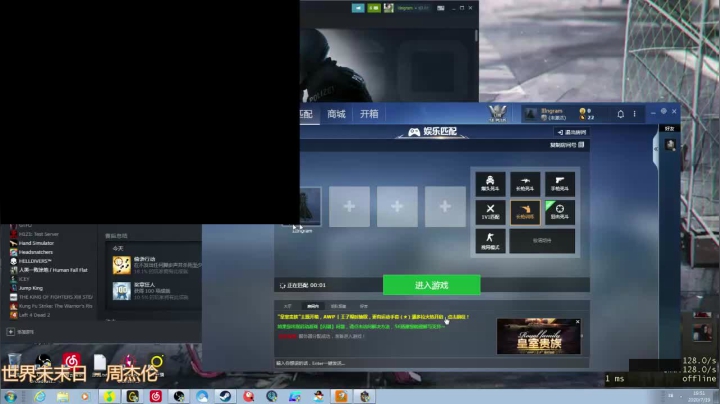Select the highlighted orange gun mode tile

coord(525,212)
